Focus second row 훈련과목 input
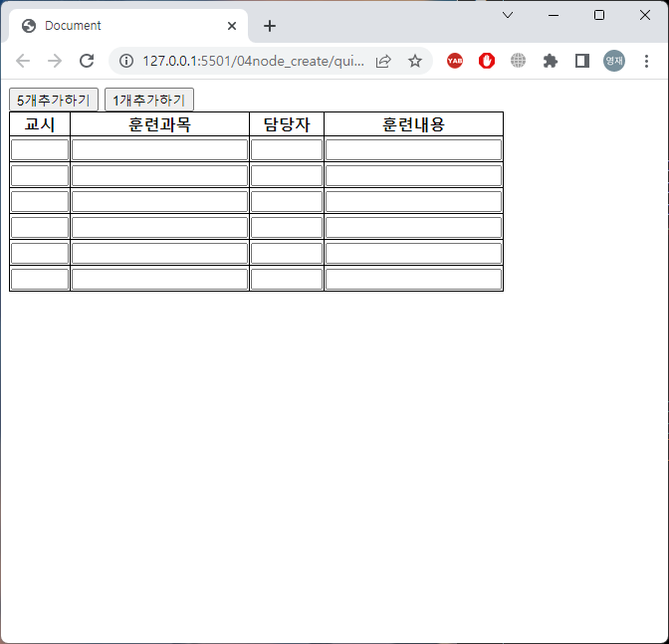 [159, 176]
